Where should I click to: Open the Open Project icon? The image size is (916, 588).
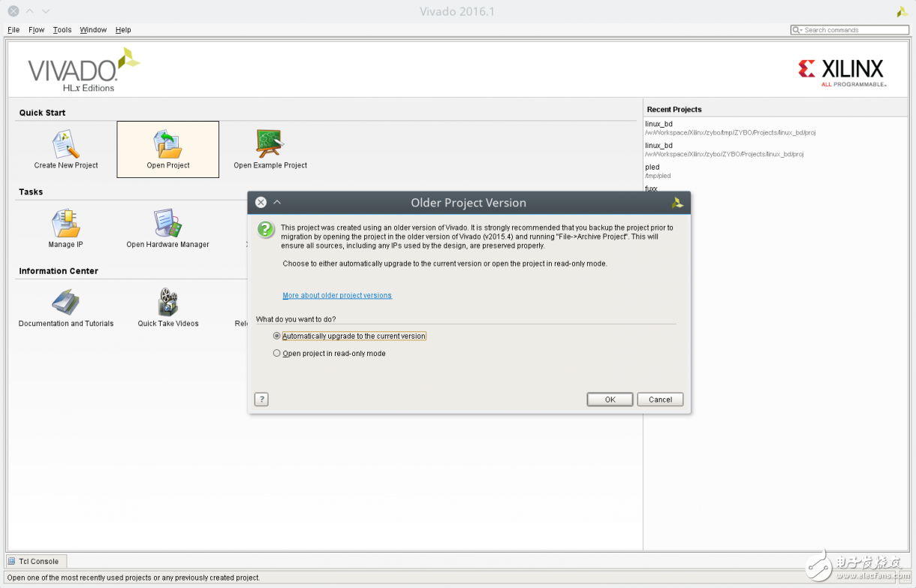[x=168, y=145]
